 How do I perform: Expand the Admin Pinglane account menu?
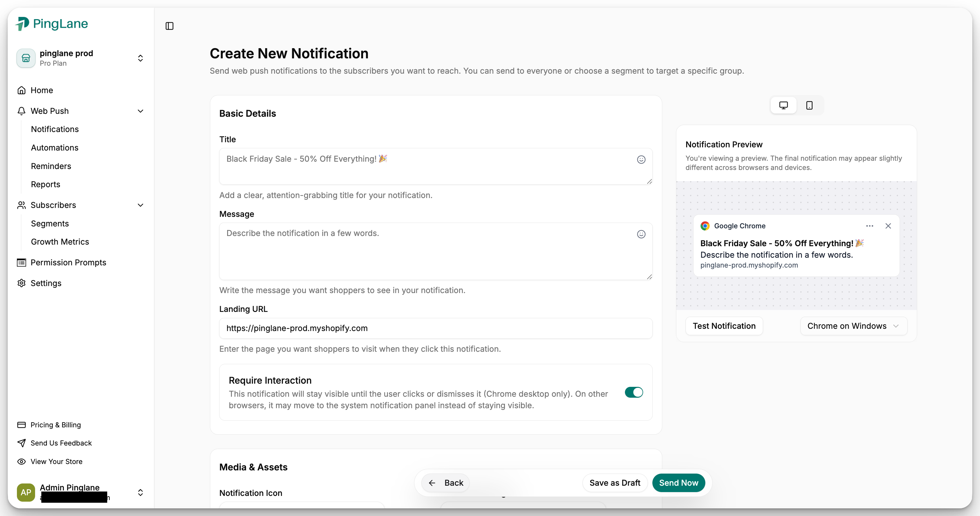coord(140,493)
